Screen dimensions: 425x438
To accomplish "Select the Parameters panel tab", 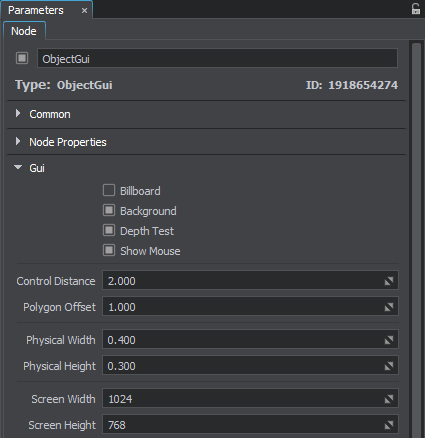I will [x=36, y=10].
